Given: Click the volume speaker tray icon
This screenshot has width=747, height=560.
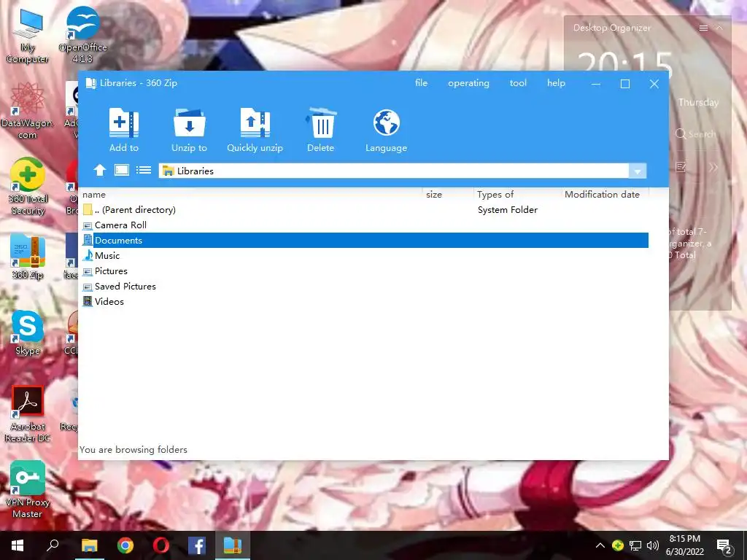Looking at the screenshot, I should [653, 545].
